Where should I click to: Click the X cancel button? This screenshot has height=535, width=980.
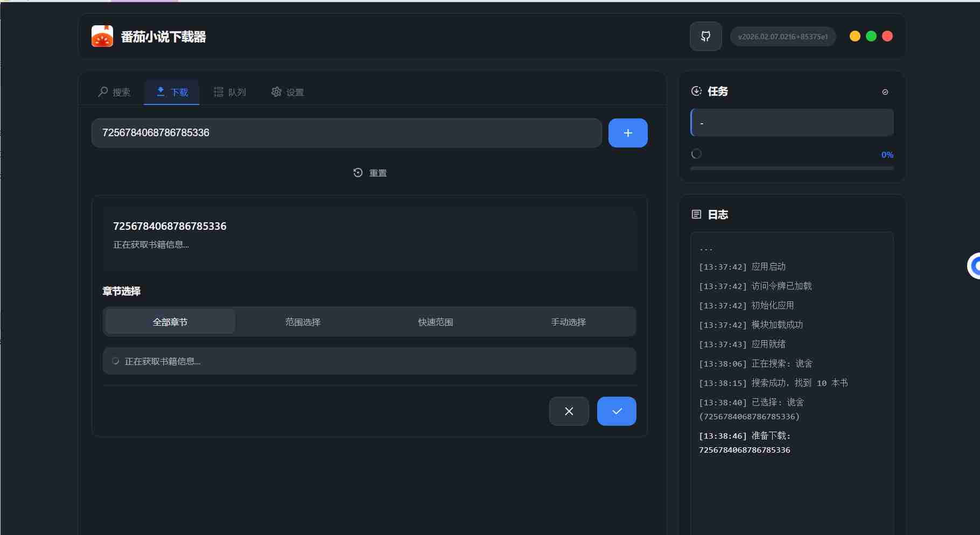[x=569, y=411]
